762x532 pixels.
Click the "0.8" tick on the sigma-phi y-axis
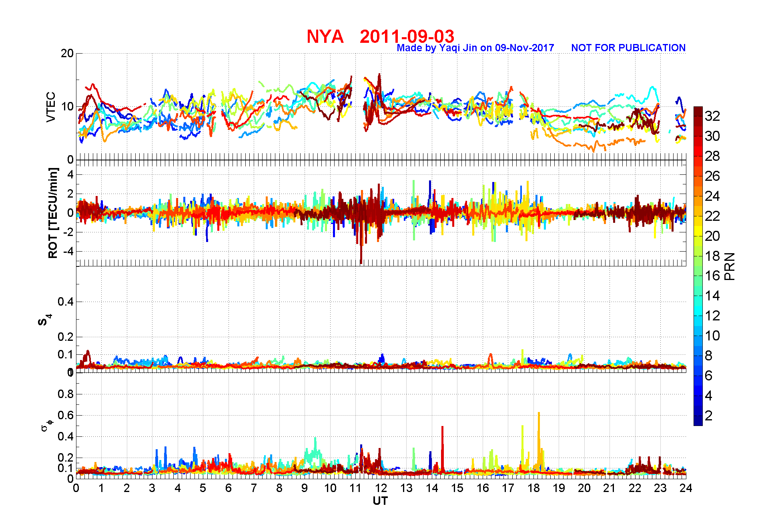[x=66, y=394]
